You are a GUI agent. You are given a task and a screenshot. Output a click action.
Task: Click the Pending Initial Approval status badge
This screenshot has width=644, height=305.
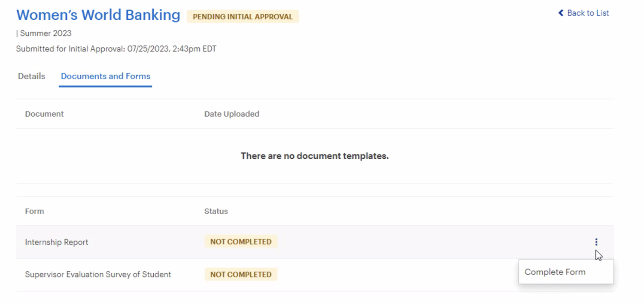click(243, 17)
